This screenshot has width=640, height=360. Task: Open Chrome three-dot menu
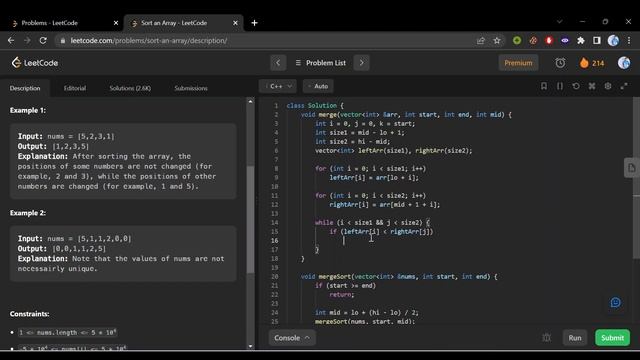pos(629,40)
